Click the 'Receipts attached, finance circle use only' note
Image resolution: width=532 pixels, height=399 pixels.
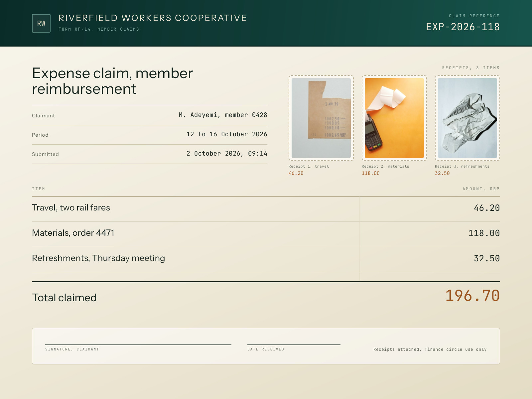pyautogui.click(x=430, y=349)
